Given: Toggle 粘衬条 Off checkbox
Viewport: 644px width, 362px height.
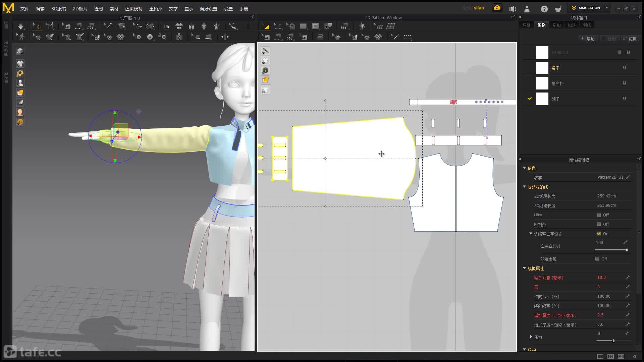Looking at the screenshot, I should tap(599, 224).
